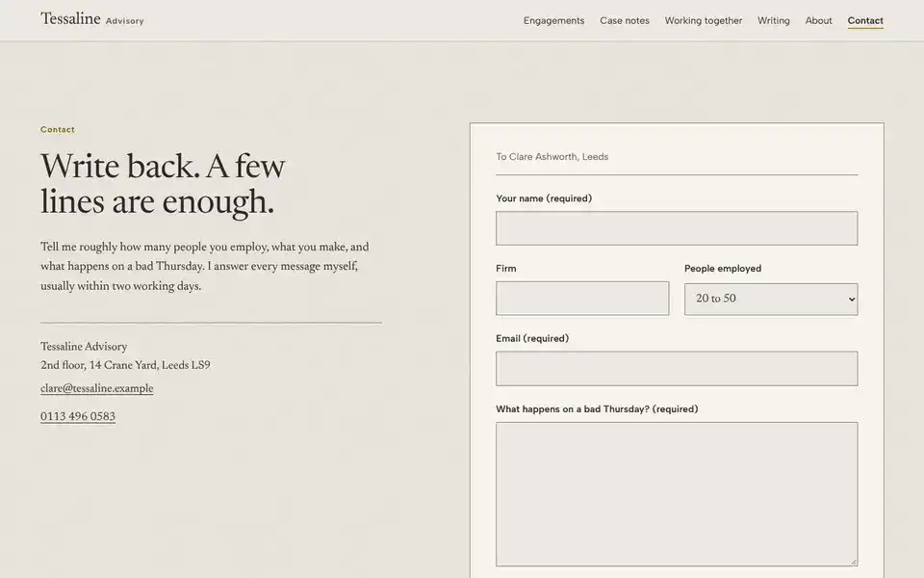924x578 pixels.
Task: Click the Your name input field
Action: pyautogui.click(x=677, y=228)
